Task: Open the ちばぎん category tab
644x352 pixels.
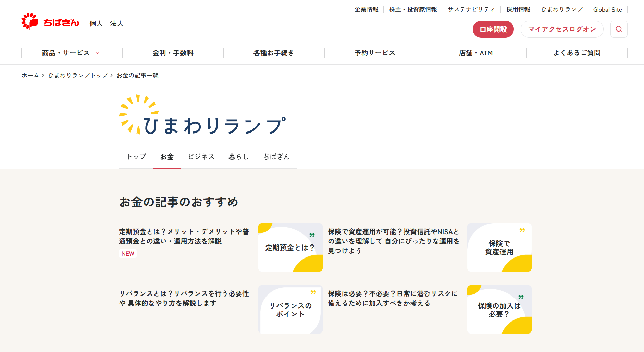Action: (276, 157)
